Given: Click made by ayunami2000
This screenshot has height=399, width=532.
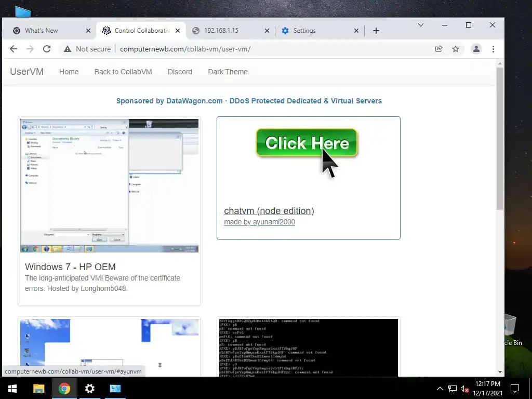Looking at the screenshot, I should (260, 222).
